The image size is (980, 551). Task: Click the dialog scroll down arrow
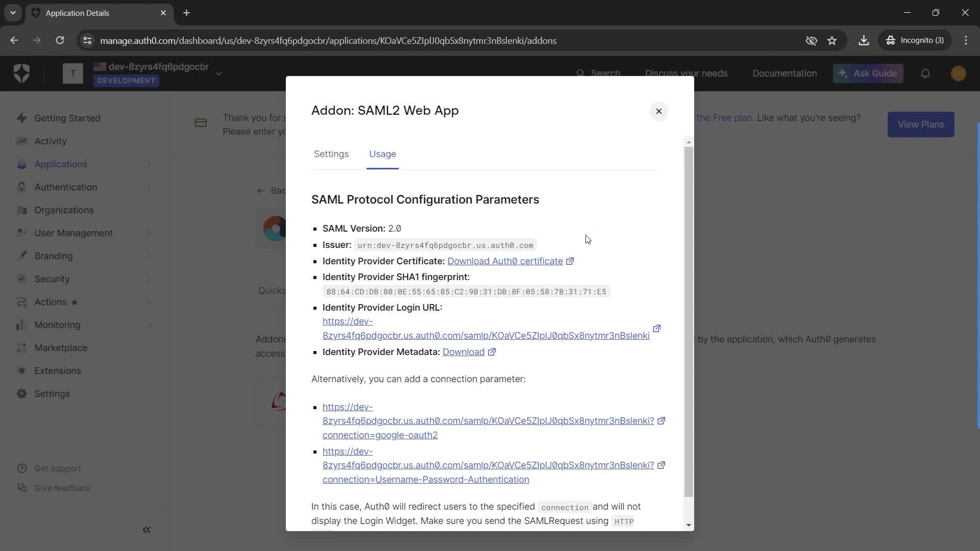click(689, 525)
